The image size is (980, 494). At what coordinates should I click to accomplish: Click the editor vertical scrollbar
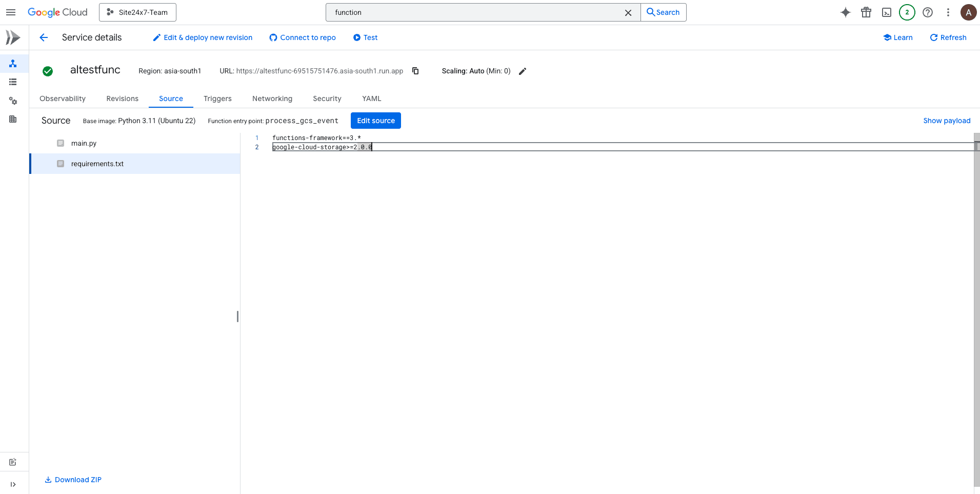976,308
